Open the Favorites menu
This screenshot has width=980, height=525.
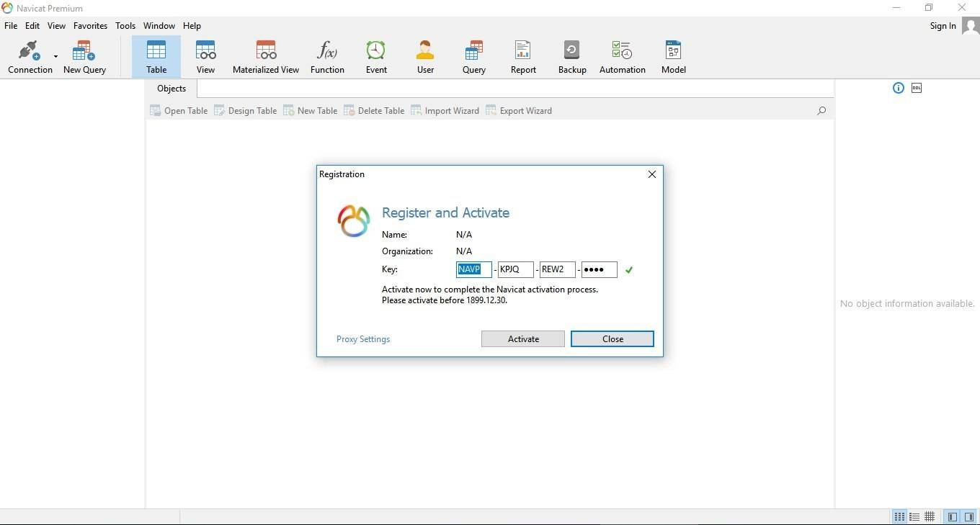(x=91, y=26)
